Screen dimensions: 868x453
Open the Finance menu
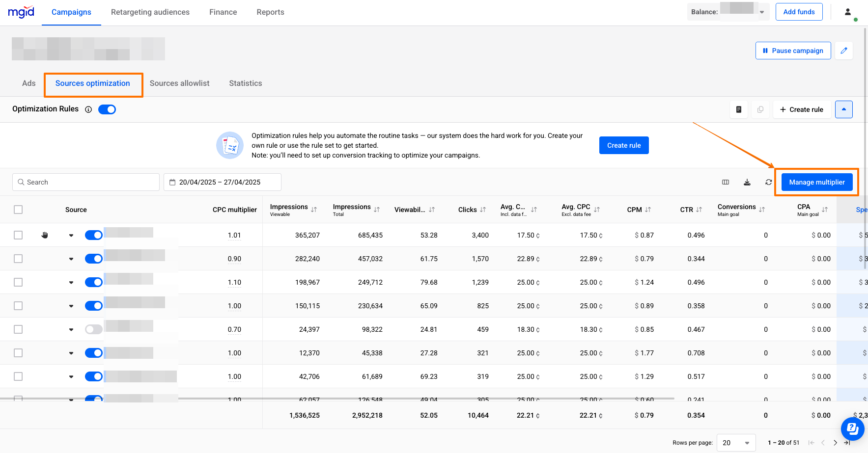223,12
